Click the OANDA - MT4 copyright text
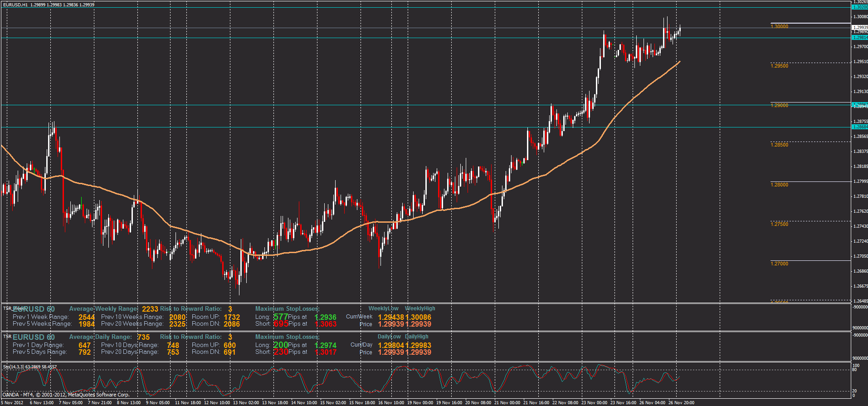 pos(66,395)
